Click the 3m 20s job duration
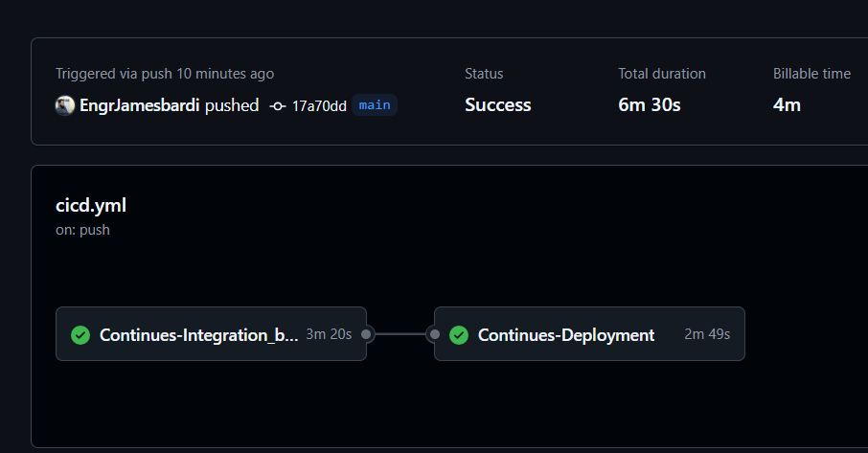Viewport: 868px width, 453px height. 329,334
